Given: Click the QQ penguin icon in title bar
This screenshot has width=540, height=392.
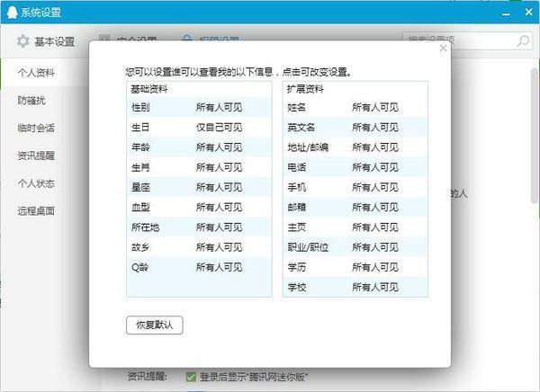Looking at the screenshot, I should pos(10,12).
